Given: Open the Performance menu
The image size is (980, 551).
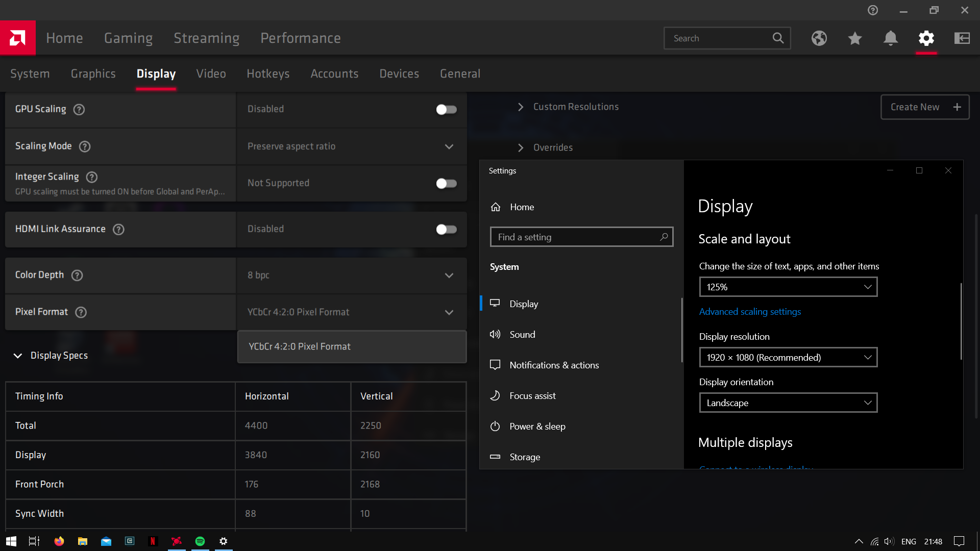Looking at the screenshot, I should click(x=301, y=38).
